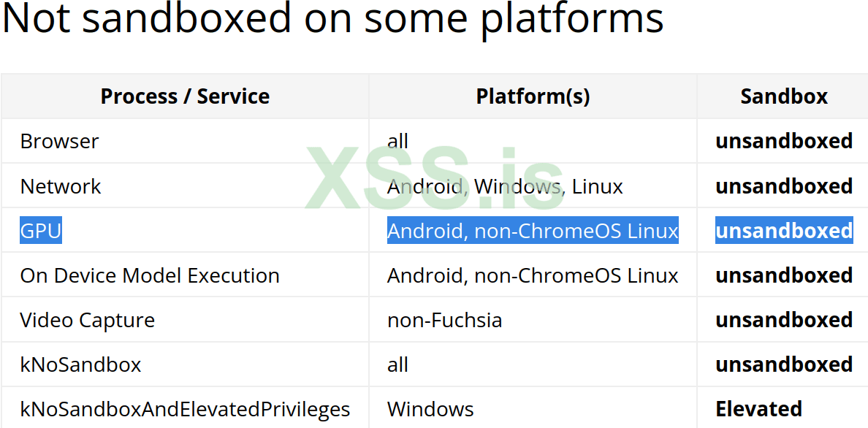
Task: Click the "Android, Windows, Linux" platform cell
Action: pos(505,186)
